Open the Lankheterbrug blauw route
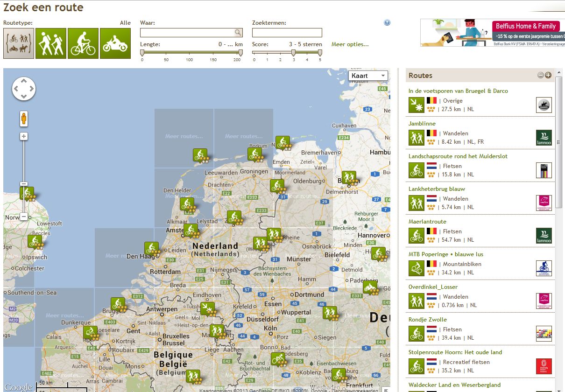565x392 pixels. (x=437, y=189)
